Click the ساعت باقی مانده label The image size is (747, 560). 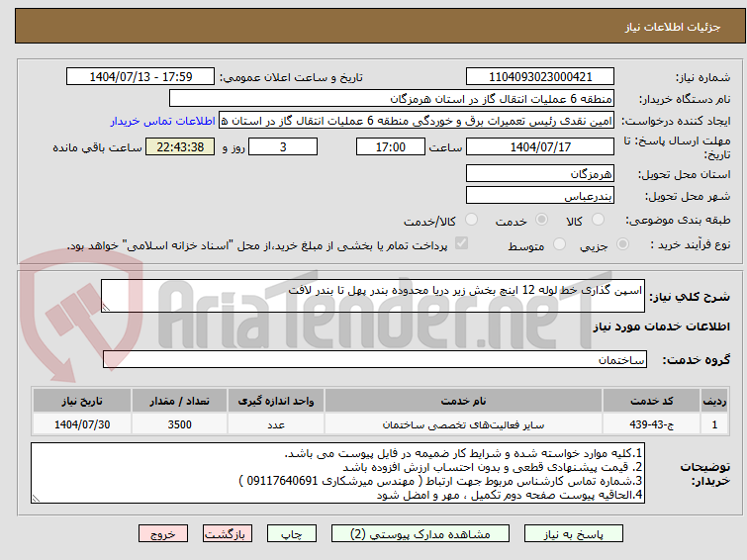point(97,147)
